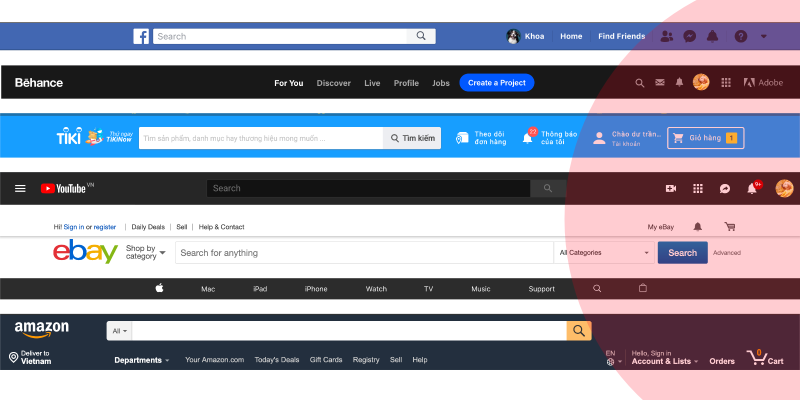Click the blue eBay Search button
The height and width of the screenshot is (400, 800).
click(x=683, y=253)
